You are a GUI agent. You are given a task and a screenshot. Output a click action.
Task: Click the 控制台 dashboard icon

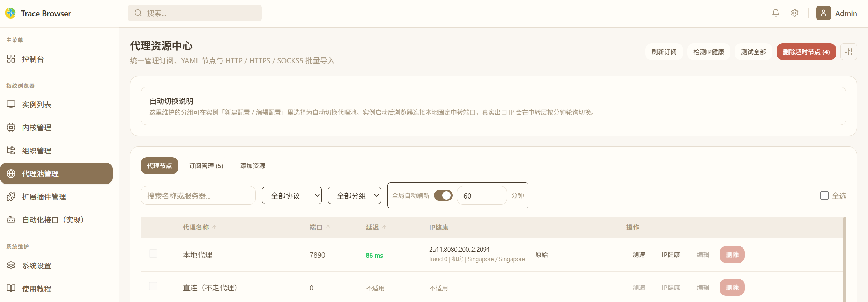(11, 59)
